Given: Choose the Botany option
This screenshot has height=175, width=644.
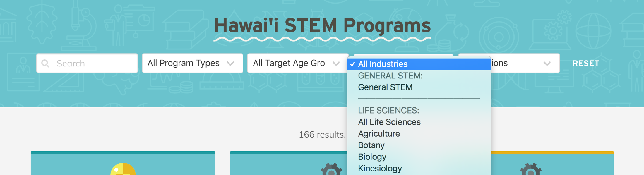Looking at the screenshot, I should 371,145.
